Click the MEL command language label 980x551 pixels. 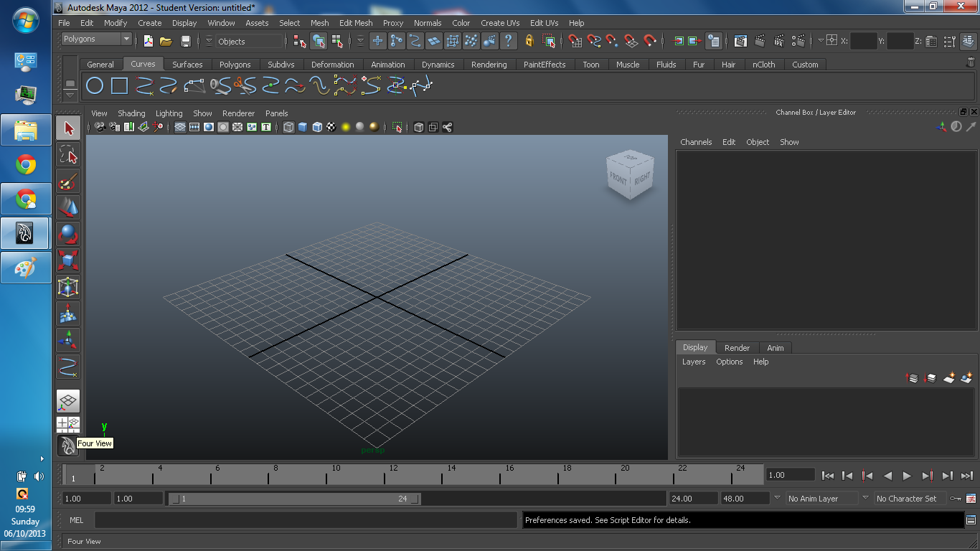(77, 520)
